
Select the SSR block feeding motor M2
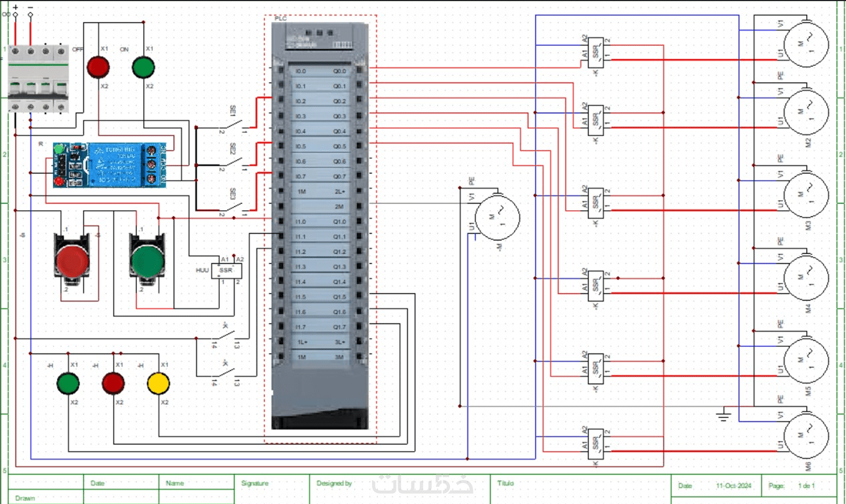[x=596, y=121]
